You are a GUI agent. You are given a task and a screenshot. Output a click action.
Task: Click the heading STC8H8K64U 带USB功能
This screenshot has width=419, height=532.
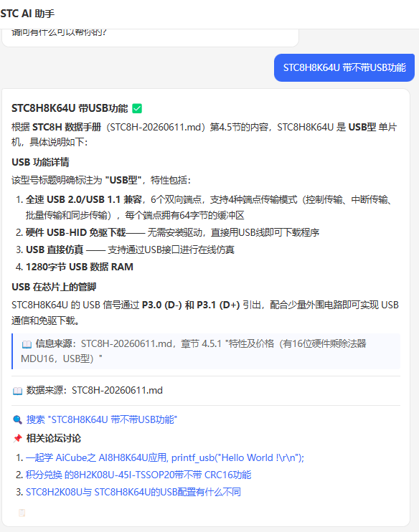70,108
